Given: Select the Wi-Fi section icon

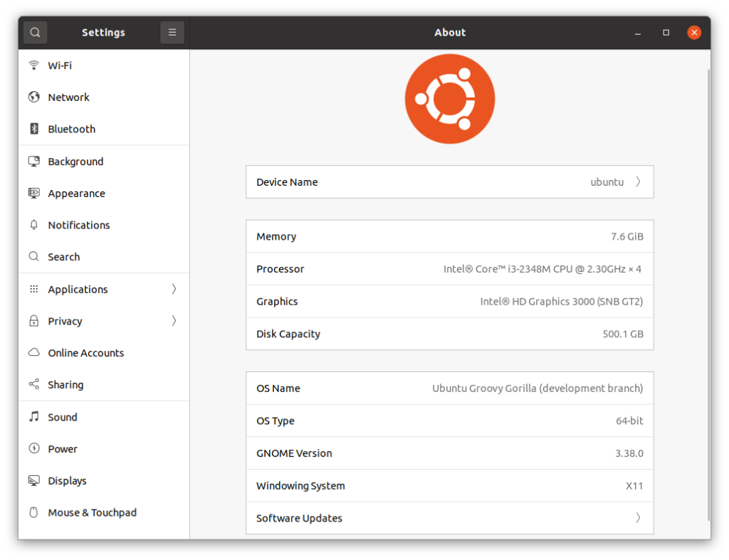Looking at the screenshot, I should coord(34,65).
